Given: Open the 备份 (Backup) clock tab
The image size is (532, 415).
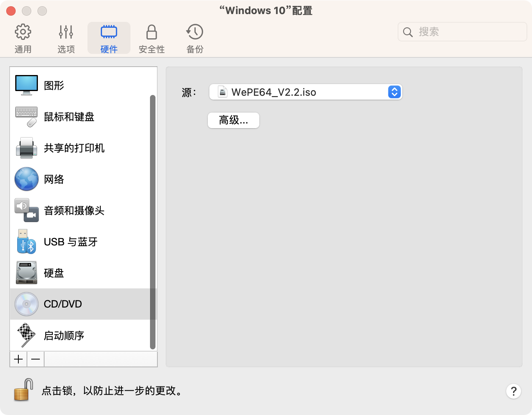Looking at the screenshot, I should coord(195,38).
